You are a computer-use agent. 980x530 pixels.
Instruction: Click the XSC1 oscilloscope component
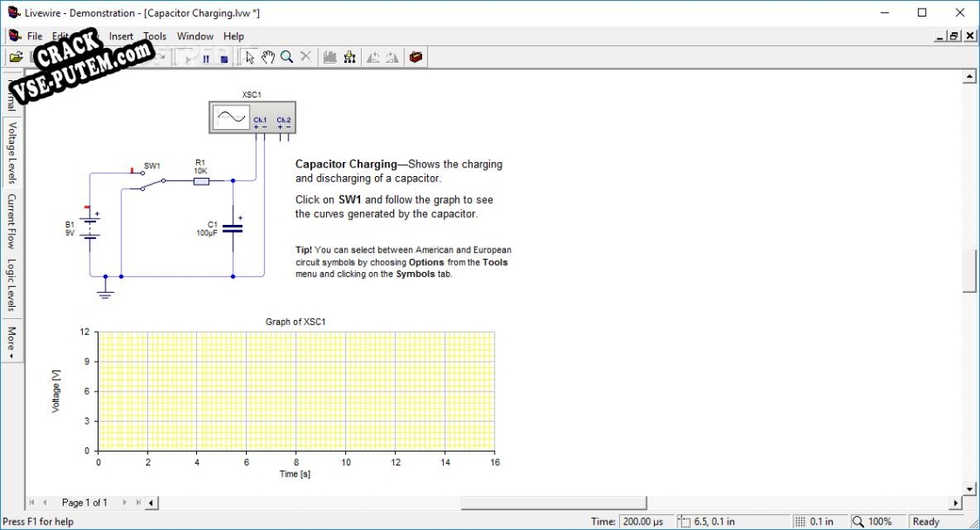click(253, 118)
